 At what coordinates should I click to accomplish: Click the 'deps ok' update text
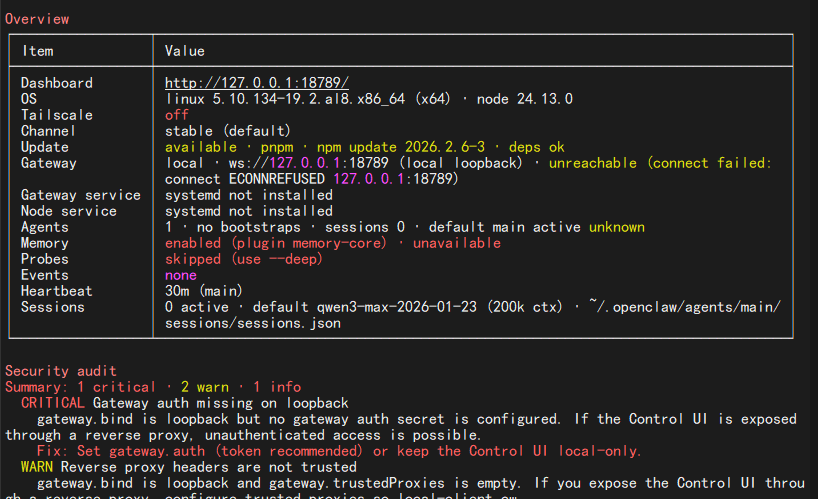[x=537, y=147]
